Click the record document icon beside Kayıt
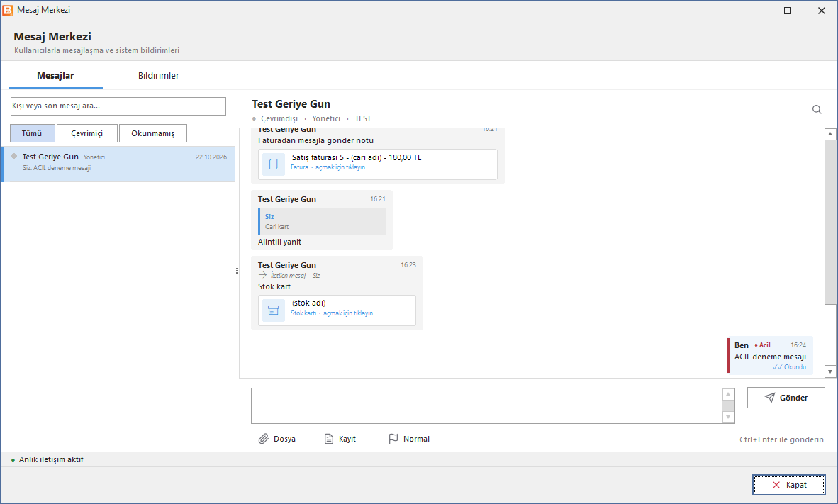The image size is (838, 504). pos(329,439)
